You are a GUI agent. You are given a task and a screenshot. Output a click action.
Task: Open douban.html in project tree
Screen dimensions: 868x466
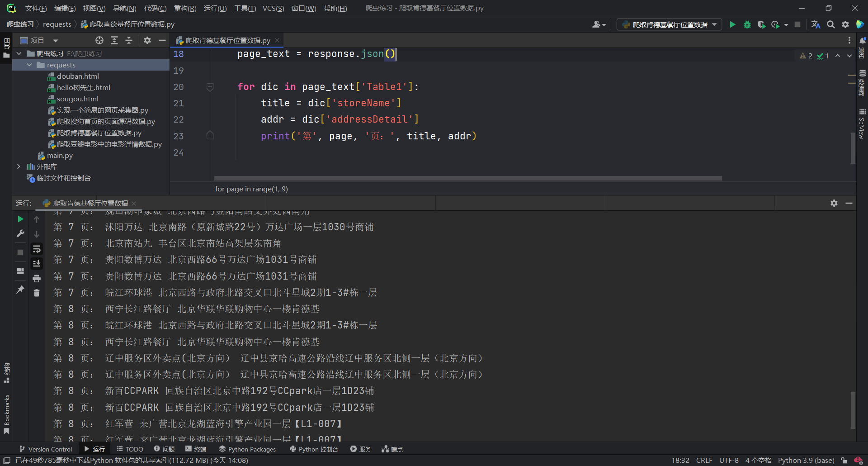click(78, 76)
